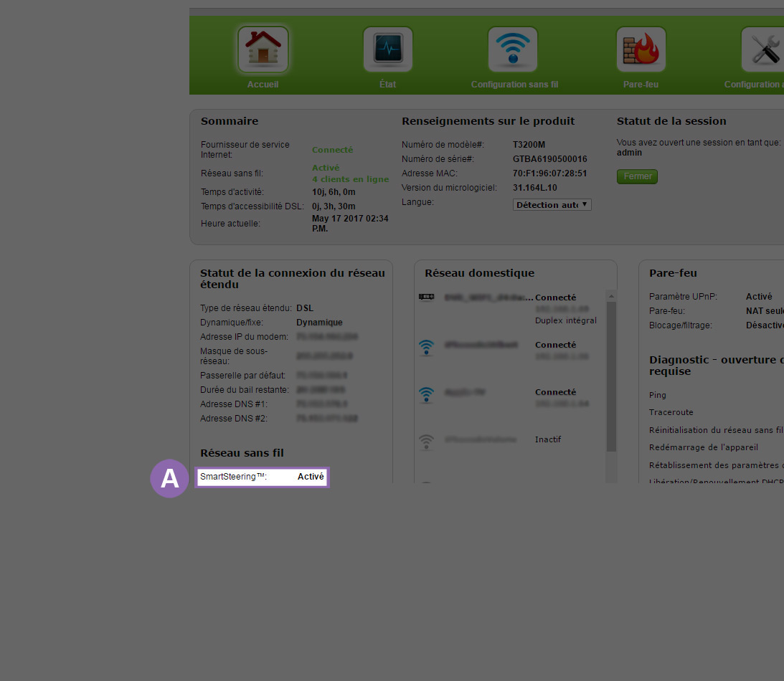The width and height of the screenshot is (784, 681).
Task: Open the Langue dropdown Détection auto
Action: point(552,205)
